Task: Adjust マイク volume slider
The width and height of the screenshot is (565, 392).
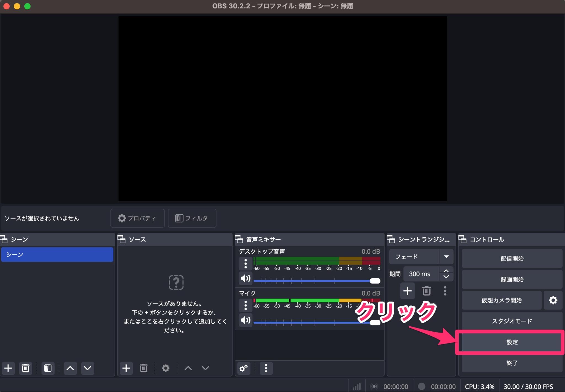Action: 317,322
